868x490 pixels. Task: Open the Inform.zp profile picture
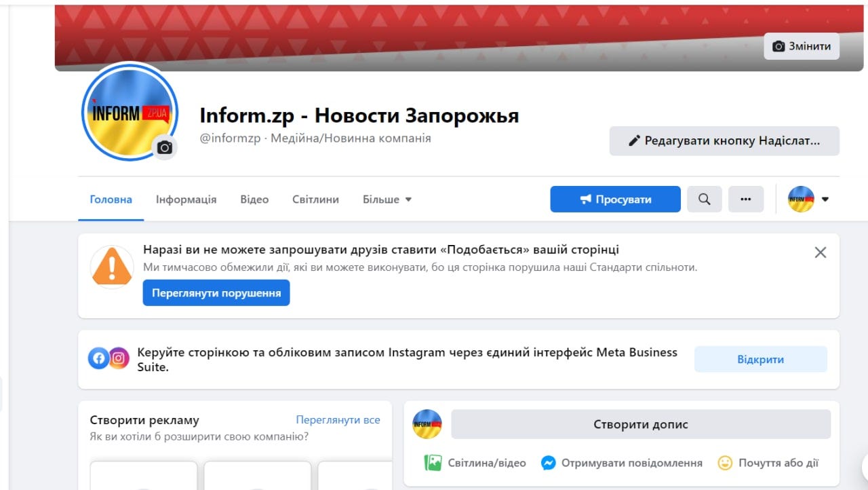(x=130, y=111)
